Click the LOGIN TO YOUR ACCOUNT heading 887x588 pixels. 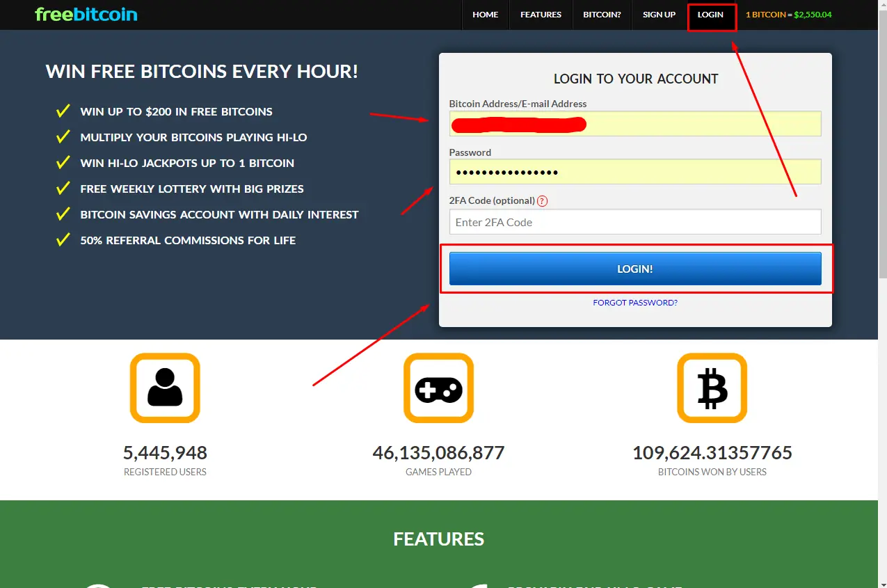[636, 79]
